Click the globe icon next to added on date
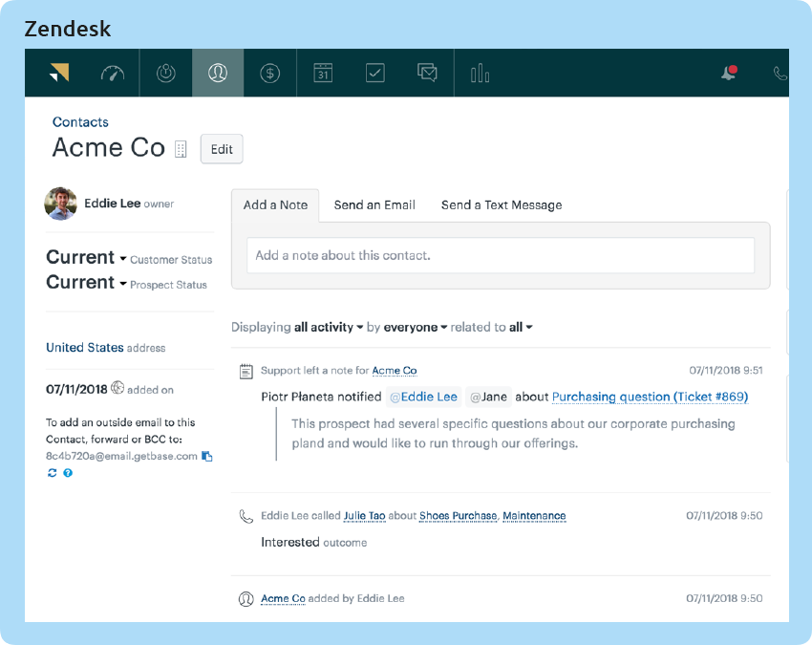The width and height of the screenshot is (812, 645). click(118, 388)
